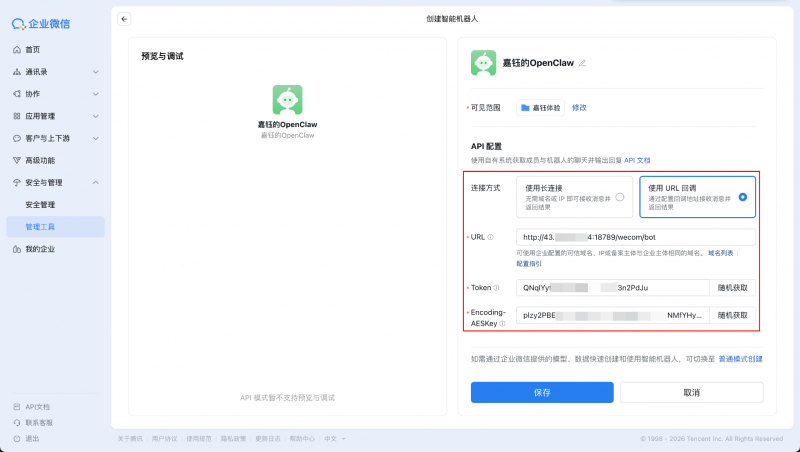Select the 使用 URL 回调 radio option
This screenshot has width=800, height=452.
point(742,197)
